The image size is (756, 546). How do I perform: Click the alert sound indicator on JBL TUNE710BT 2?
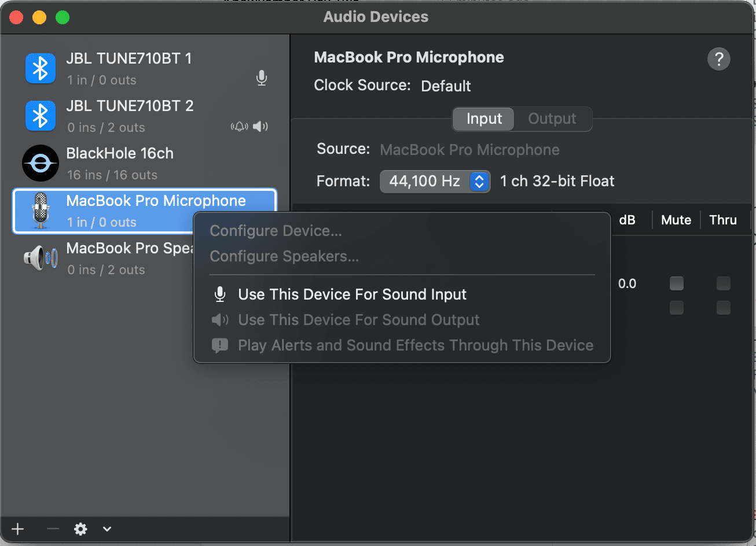pos(239,127)
